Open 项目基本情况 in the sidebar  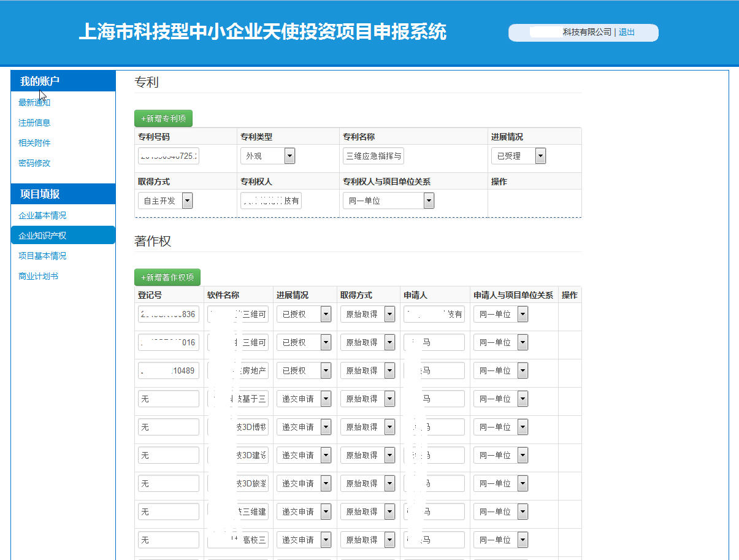tap(42, 256)
